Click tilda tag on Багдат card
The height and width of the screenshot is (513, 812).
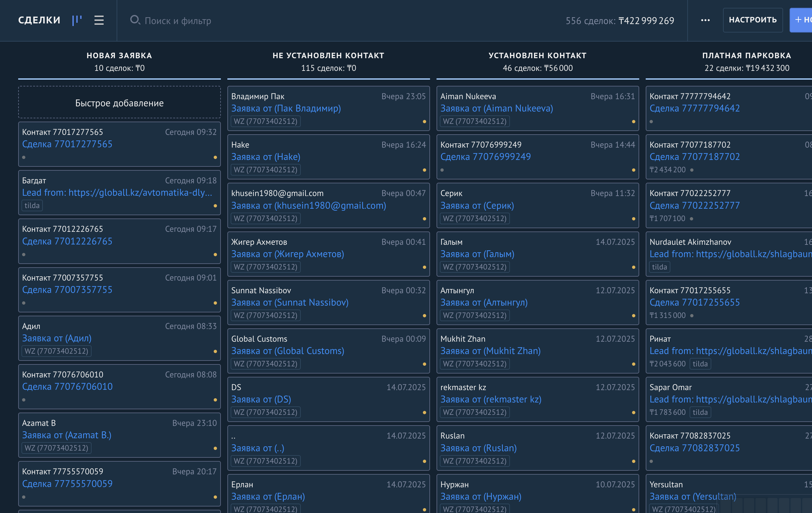point(32,205)
